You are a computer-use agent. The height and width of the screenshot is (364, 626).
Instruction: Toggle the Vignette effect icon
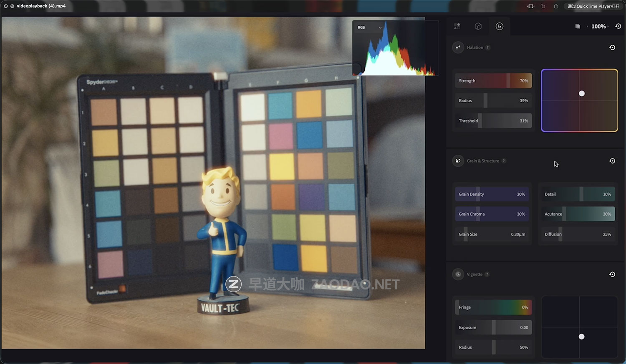click(458, 274)
